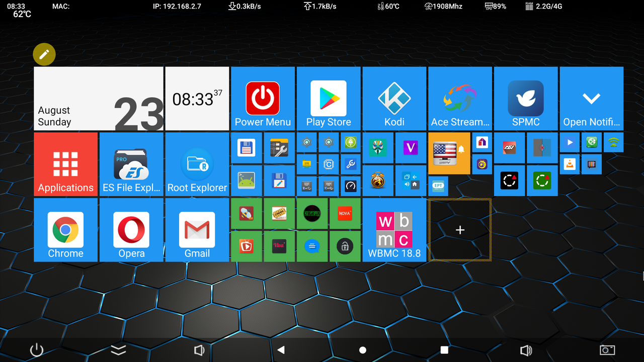Launch the color bars TV icon
Image resolution: width=644 pixels, height=362 pixels.
click(591, 164)
